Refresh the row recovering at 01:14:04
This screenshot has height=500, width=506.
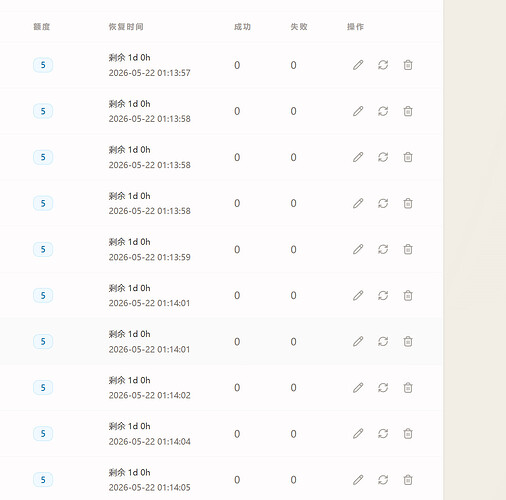click(383, 434)
